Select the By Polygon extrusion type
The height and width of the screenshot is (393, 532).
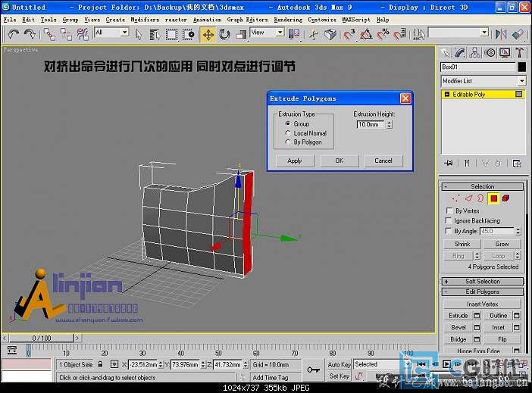tap(288, 142)
